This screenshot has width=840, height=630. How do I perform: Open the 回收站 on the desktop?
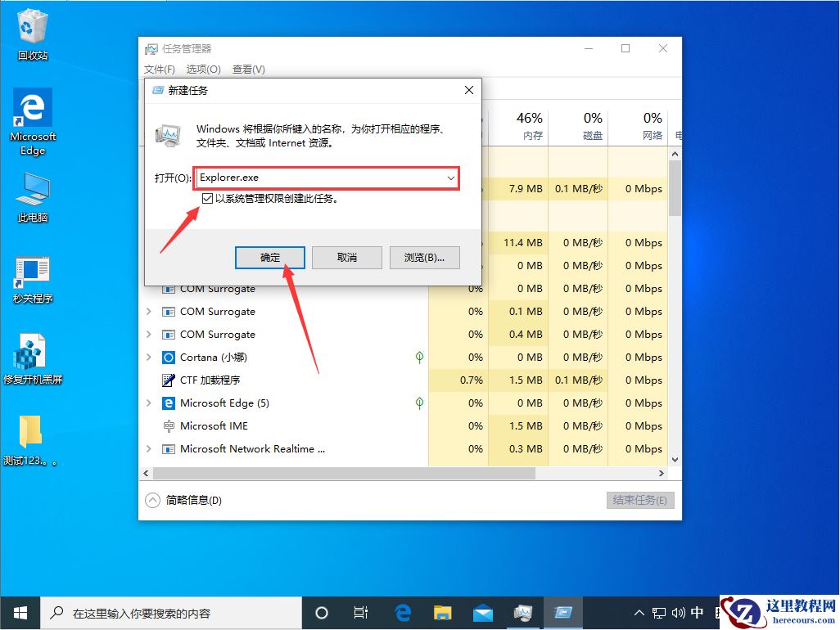(31, 29)
